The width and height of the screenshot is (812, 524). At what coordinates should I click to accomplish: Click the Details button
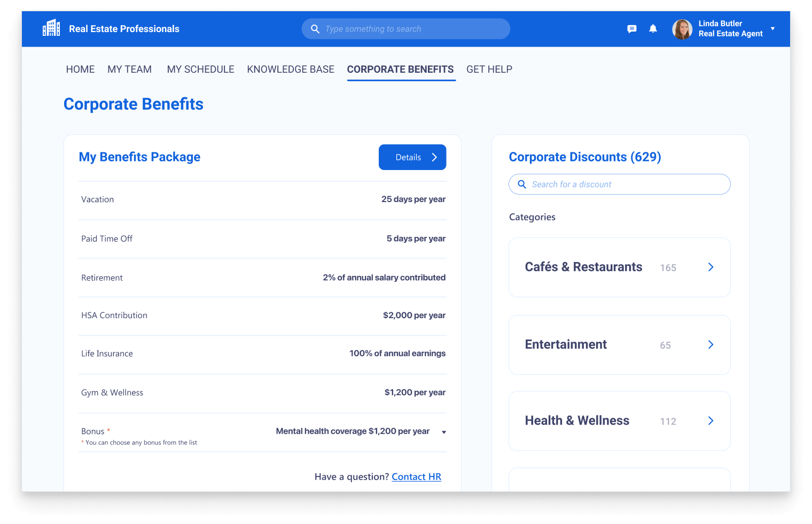click(x=412, y=157)
